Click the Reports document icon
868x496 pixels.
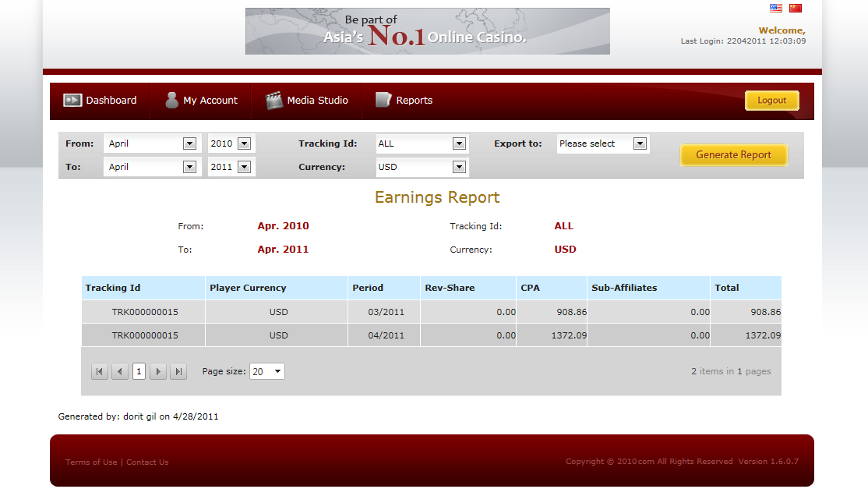coord(383,100)
